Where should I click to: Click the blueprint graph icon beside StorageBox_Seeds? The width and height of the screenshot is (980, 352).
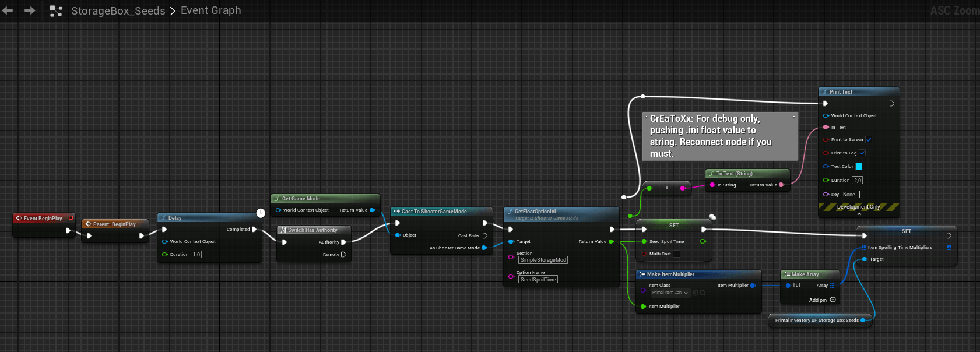[x=56, y=11]
